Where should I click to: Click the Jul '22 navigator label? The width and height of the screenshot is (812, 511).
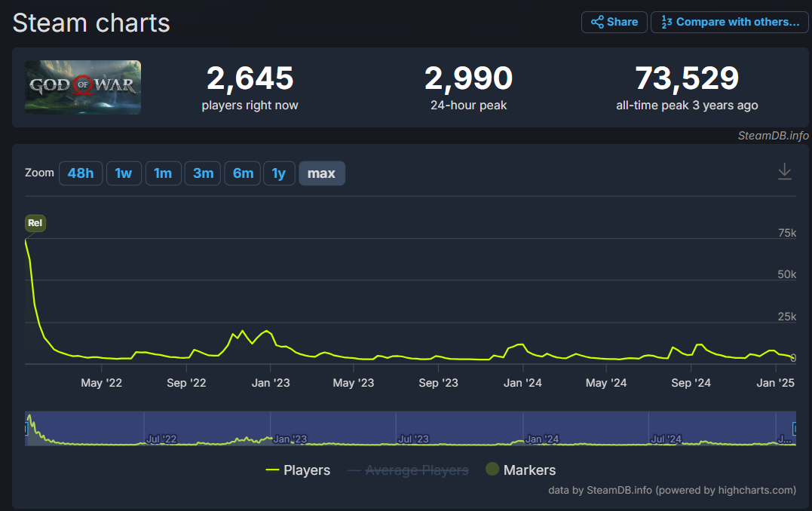coord(161,439)
